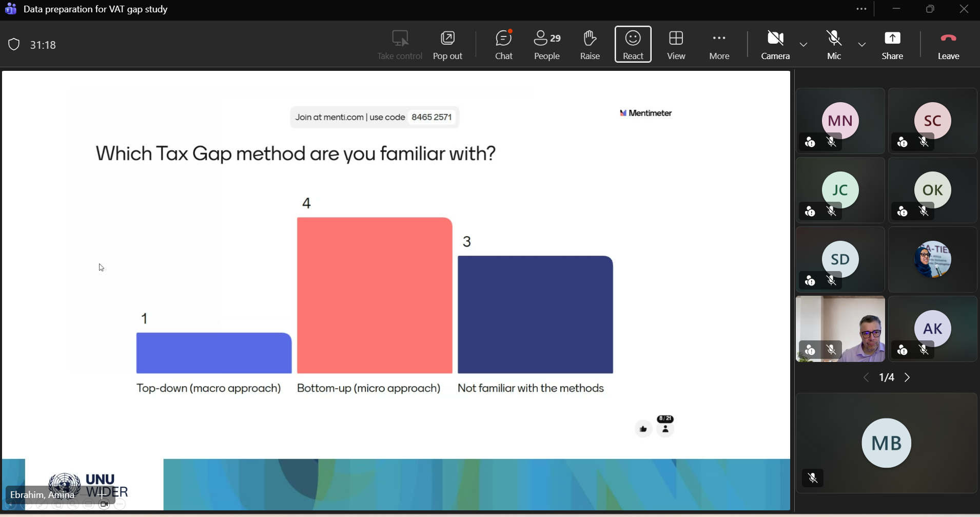Go to previous page of participants

click(866, 378)
